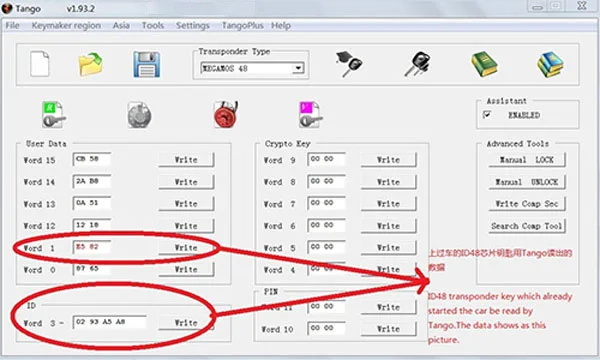Click Write button for PIN Word 11
The width and height of the screenshot is (600, 360).
388,307
